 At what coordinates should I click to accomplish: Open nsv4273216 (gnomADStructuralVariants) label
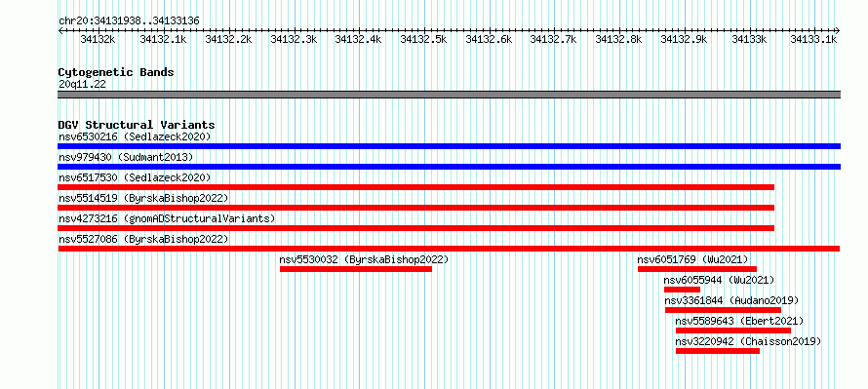(167, 218)
